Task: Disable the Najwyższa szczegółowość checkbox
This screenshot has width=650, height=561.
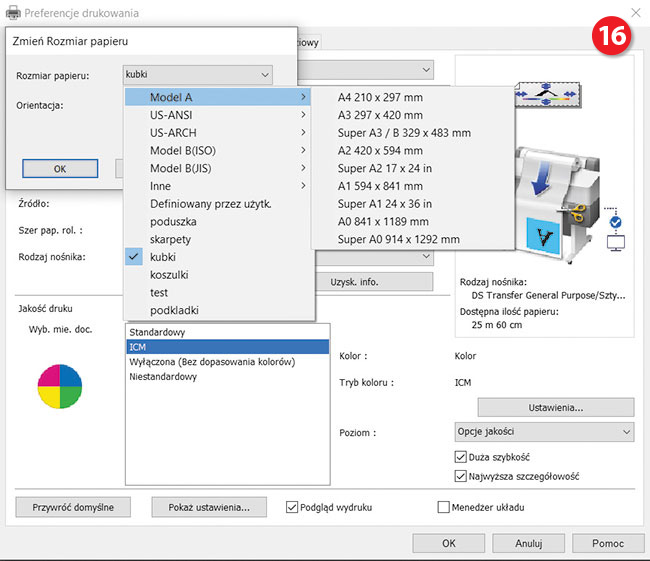Action: pos(460,476)
